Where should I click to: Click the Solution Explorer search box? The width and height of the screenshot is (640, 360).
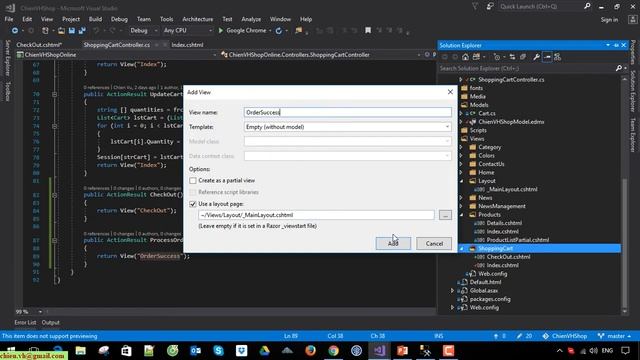click(x=527, y=69)
